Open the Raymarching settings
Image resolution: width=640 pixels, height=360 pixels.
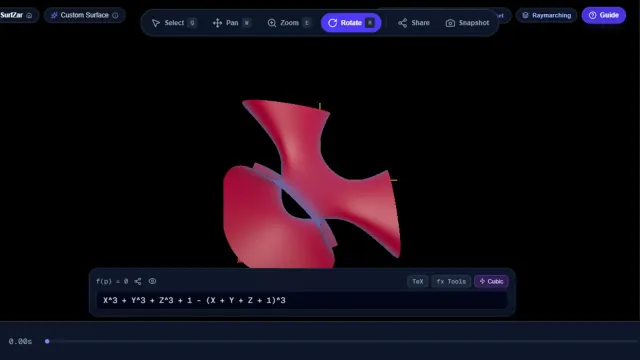point(547,16)
